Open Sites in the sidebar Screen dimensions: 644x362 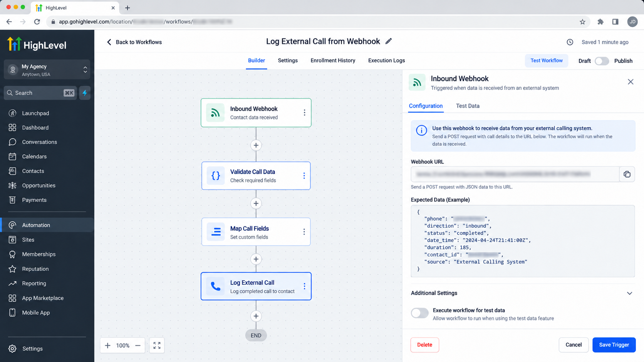pyautogui.click(x=47, y=240)
